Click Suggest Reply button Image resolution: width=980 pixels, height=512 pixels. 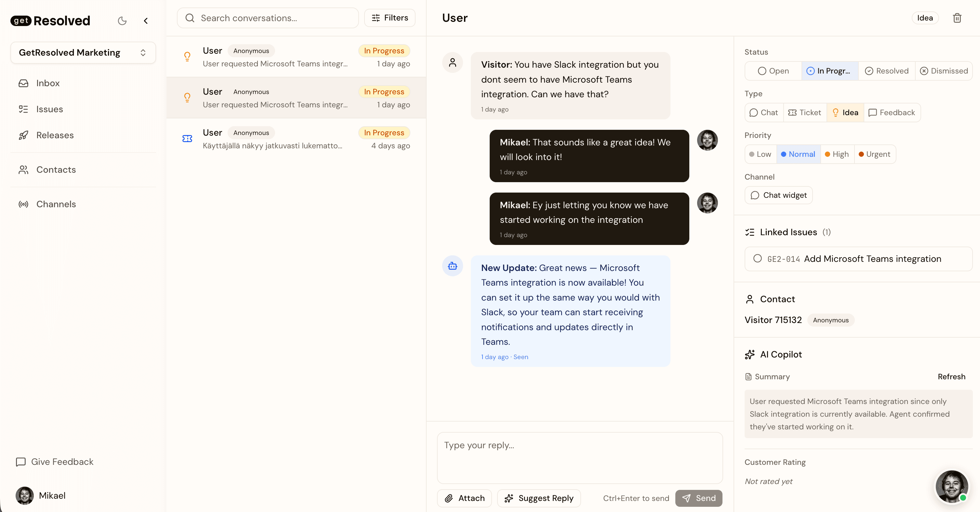click(x=539, y=498)
